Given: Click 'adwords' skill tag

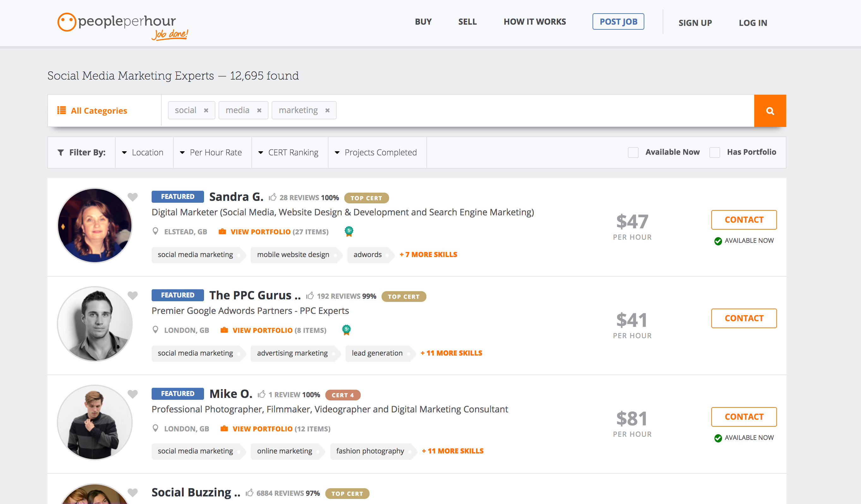Looking at the screenshot, I should [370, 255].
